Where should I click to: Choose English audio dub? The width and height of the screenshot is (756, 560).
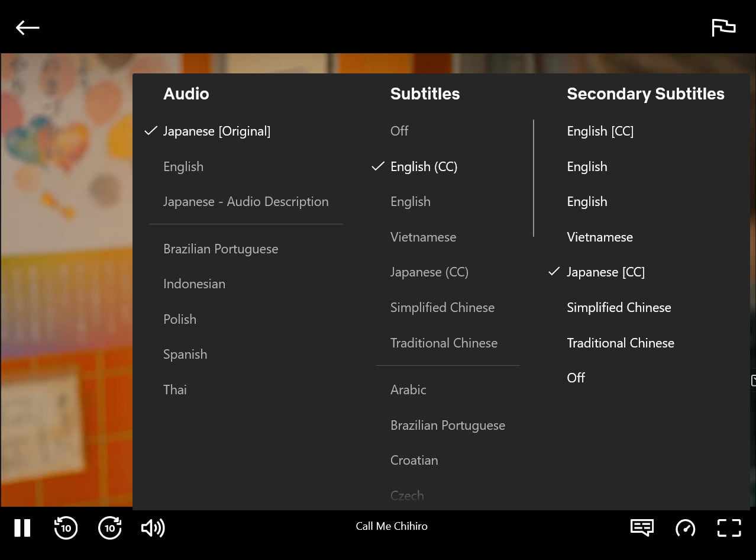(x=183, y=167)
